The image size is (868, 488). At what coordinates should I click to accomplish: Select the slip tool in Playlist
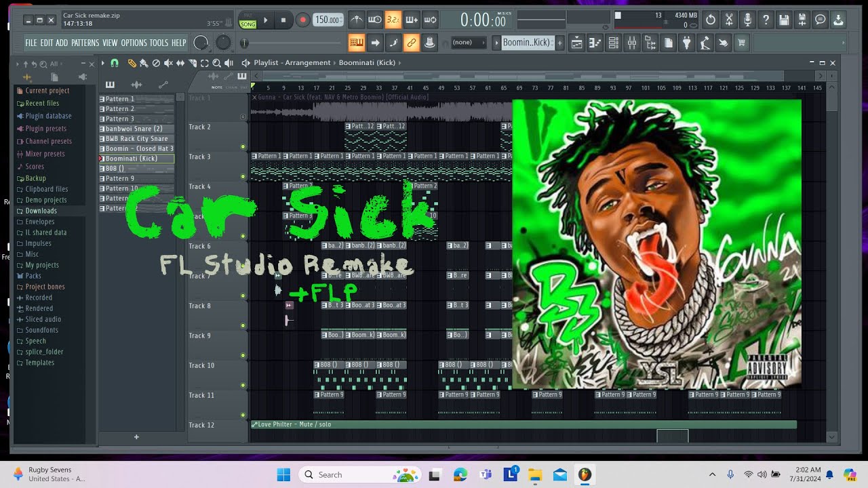click(x=180, y=63)
